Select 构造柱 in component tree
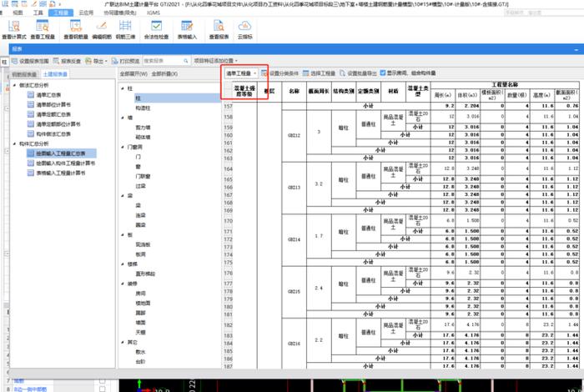The image size is (584, 392). tap(143, 108)
